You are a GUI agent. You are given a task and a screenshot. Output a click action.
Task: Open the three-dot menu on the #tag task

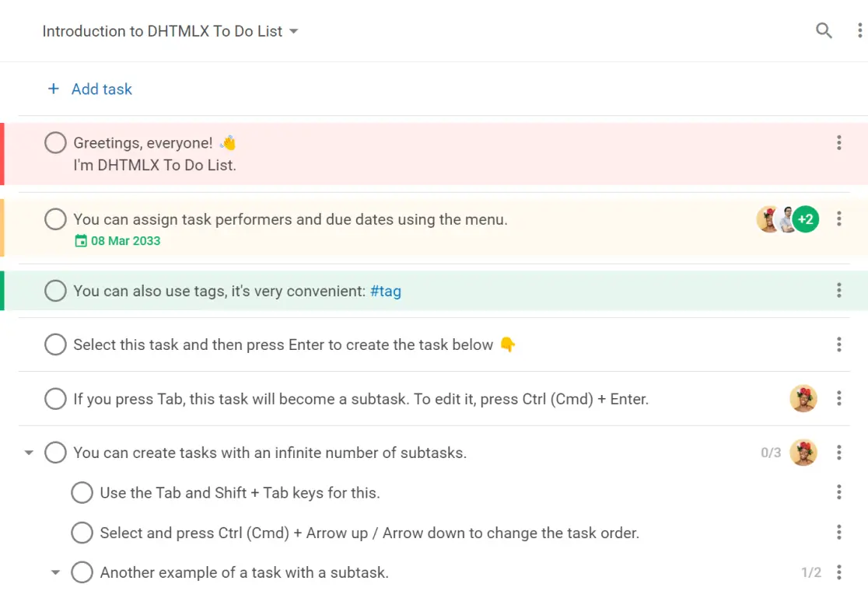(x=838, y=291)
